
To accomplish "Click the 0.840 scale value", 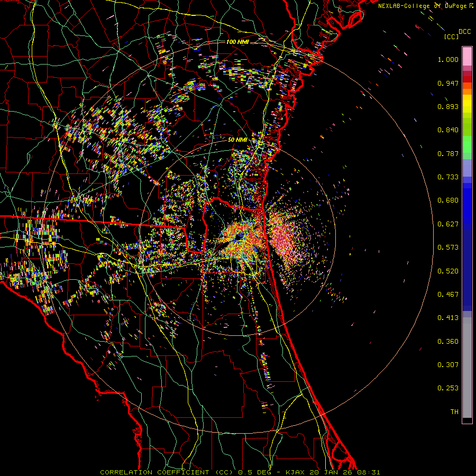I will (x=448, y=130).
